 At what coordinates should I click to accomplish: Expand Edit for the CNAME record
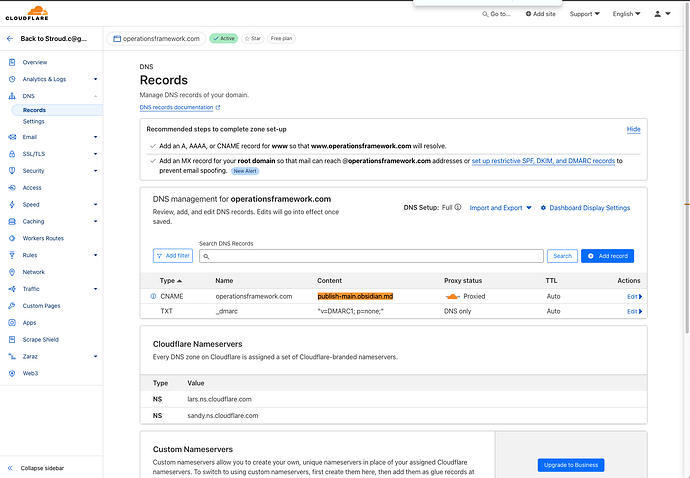634,296
